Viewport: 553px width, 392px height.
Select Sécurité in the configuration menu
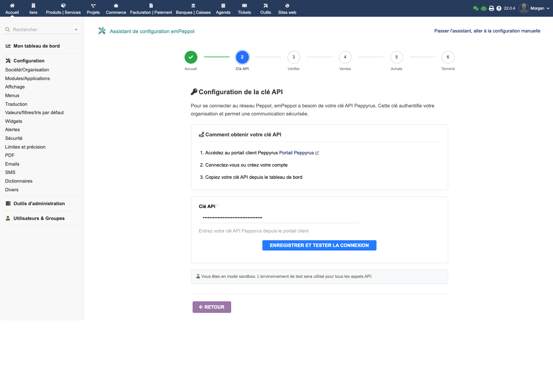tap(14, 138)
